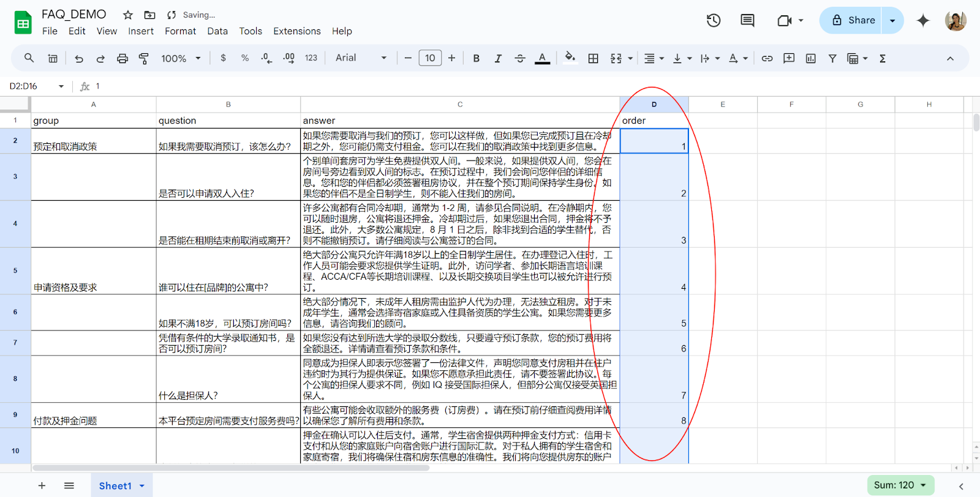Toggle italic formatting
Viewport: 980px width, 497px height.
coord(498,58)
